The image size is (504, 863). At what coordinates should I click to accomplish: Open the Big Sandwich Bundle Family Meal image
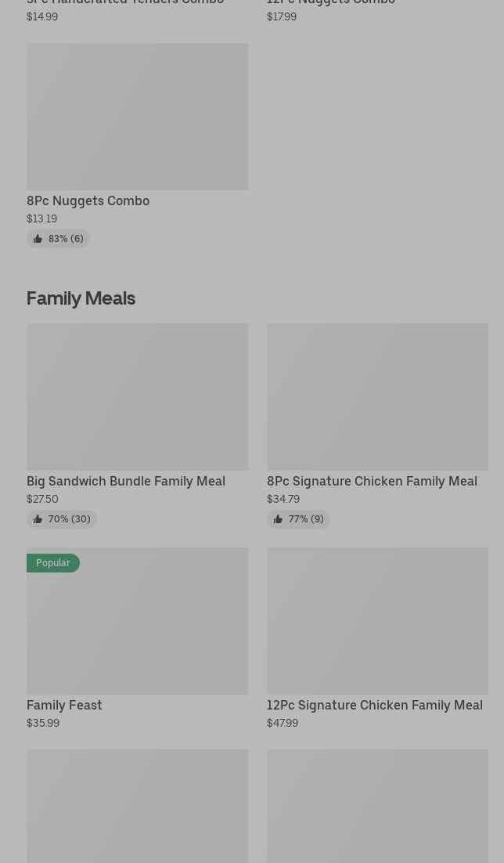(x=137, y=397)
